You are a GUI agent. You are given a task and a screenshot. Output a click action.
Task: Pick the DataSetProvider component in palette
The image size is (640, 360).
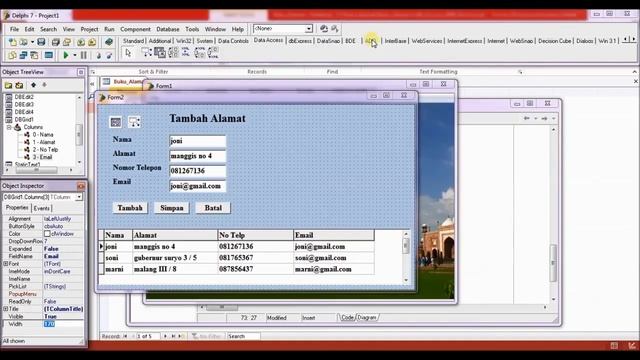(x=173, y=53)
